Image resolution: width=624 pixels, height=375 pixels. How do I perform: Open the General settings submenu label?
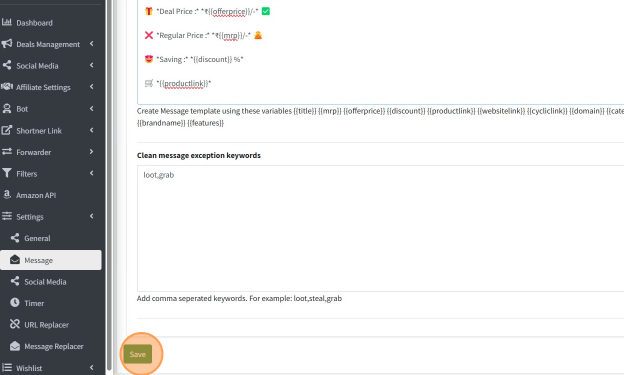click(x=37, y=238)
